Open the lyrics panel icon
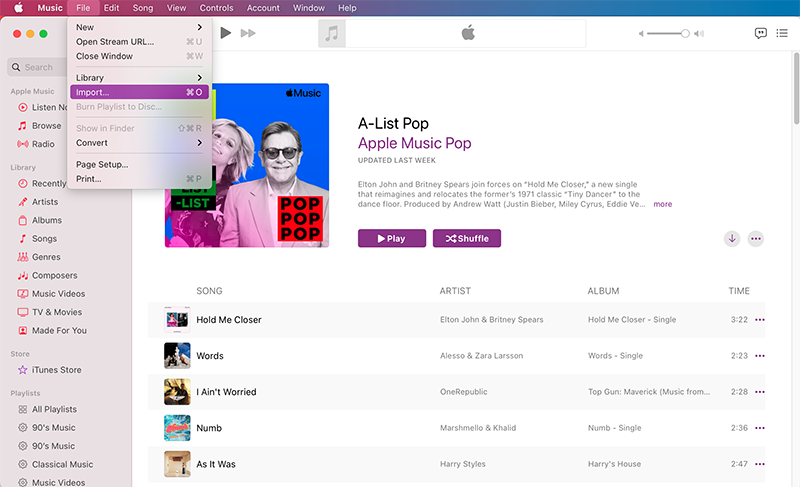 coord(760,33)
